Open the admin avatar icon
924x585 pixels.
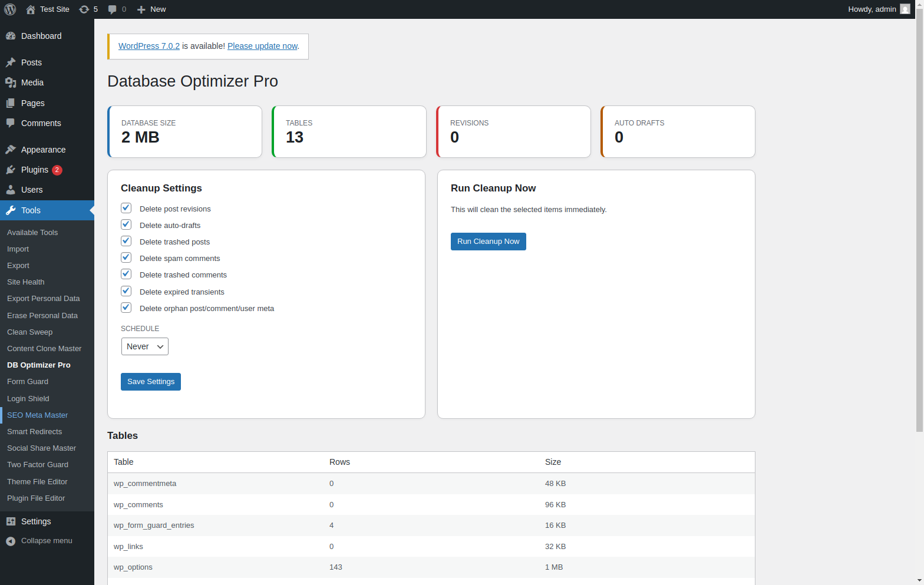(x=905, y=9)
